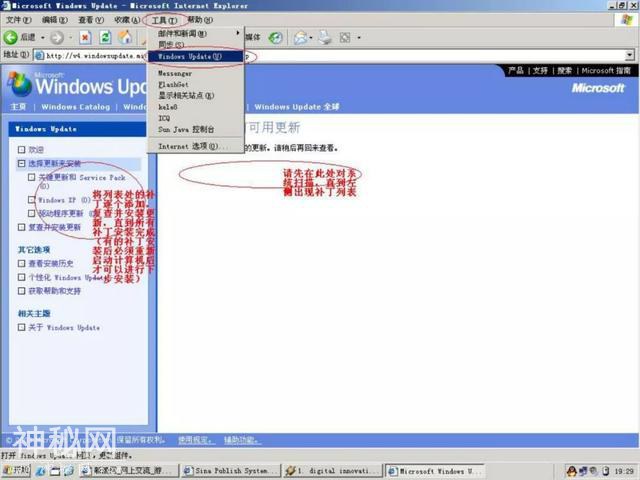Click the 支持 header link

coord(540,71)
